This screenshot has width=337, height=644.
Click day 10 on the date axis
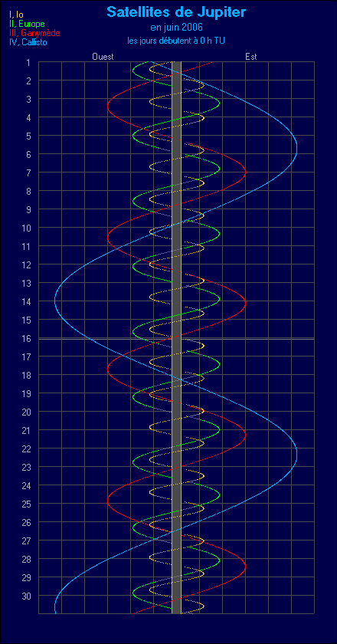(26, 228)
